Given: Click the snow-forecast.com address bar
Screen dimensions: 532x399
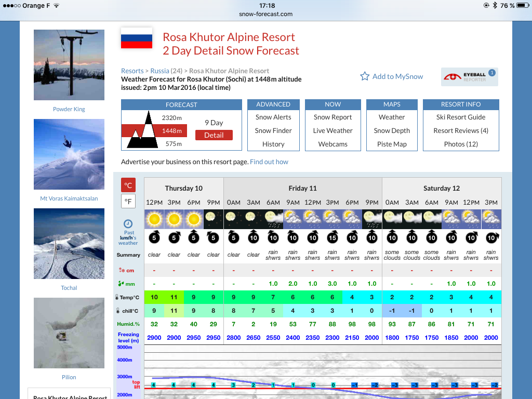Looking at the screenshot, I should [265, 14].
